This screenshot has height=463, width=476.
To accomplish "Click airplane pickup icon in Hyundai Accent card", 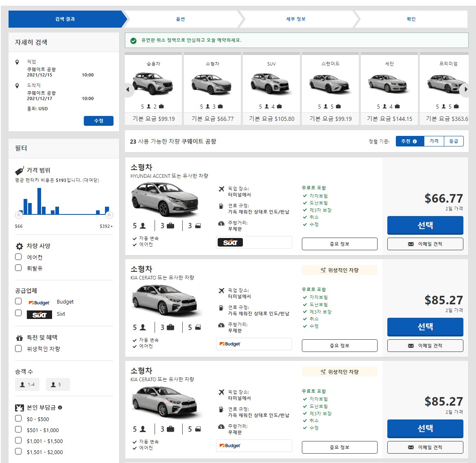I will pyautogui.click(x=221, y=189).
